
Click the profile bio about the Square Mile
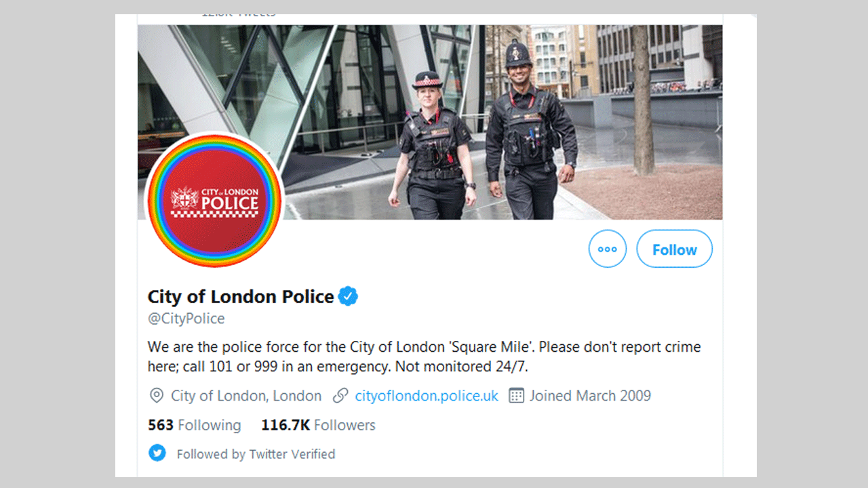424,357
